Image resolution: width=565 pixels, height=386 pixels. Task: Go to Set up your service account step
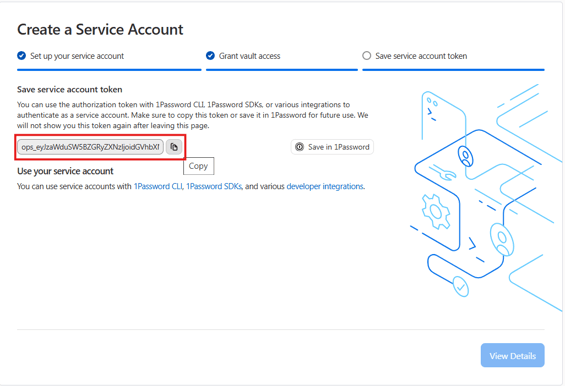click(x=77, y=56)
